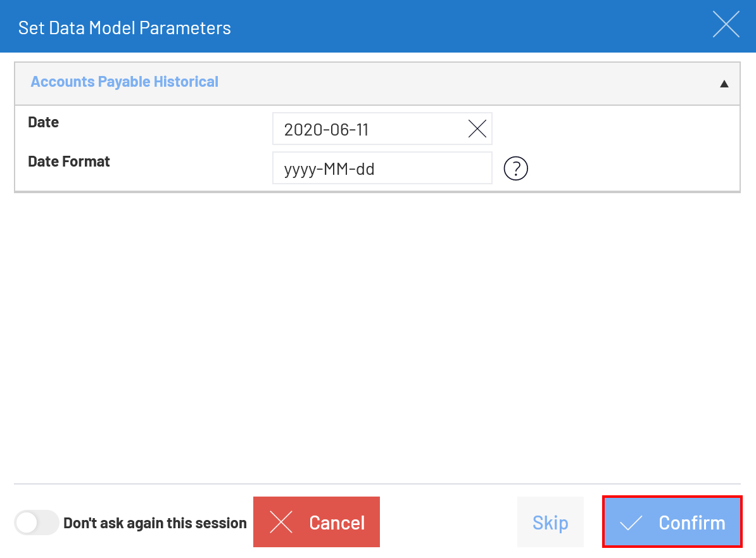The height and width of the screenshot is (558, 756).
Task: Close the Set Data Model Parameters dialog
Action: (x=726, y=25)
